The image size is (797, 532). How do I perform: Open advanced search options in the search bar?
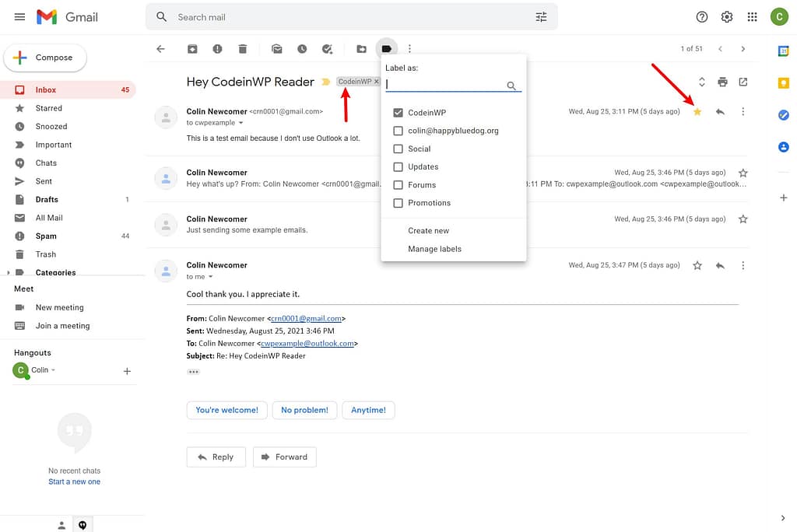point(541,16)
